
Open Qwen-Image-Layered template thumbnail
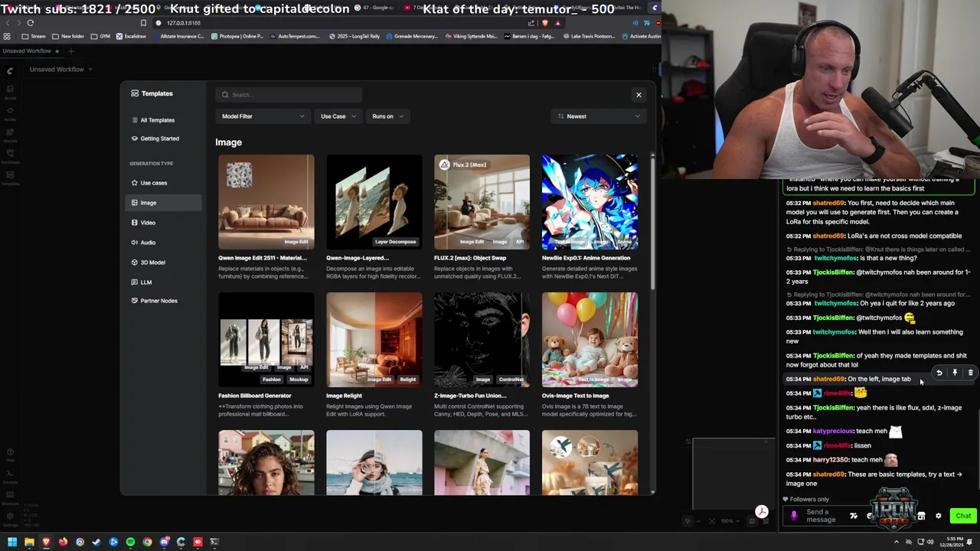[x=374, y=202]
